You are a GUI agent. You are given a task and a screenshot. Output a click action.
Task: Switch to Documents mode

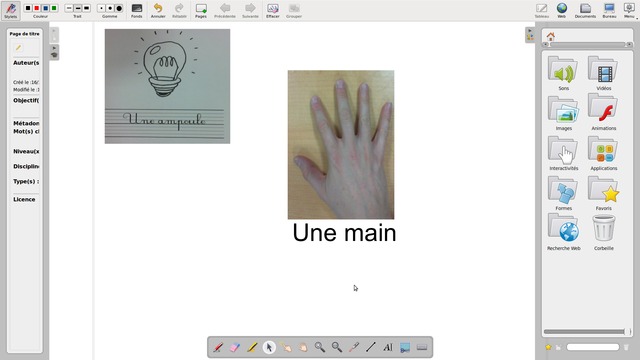tap(585, 11)
